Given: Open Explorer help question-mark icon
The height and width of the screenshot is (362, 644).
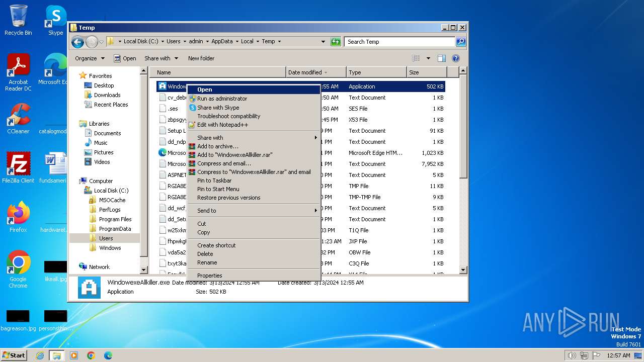Looking at the screenshot, I should pyautogui.click(x=456, y=58).
